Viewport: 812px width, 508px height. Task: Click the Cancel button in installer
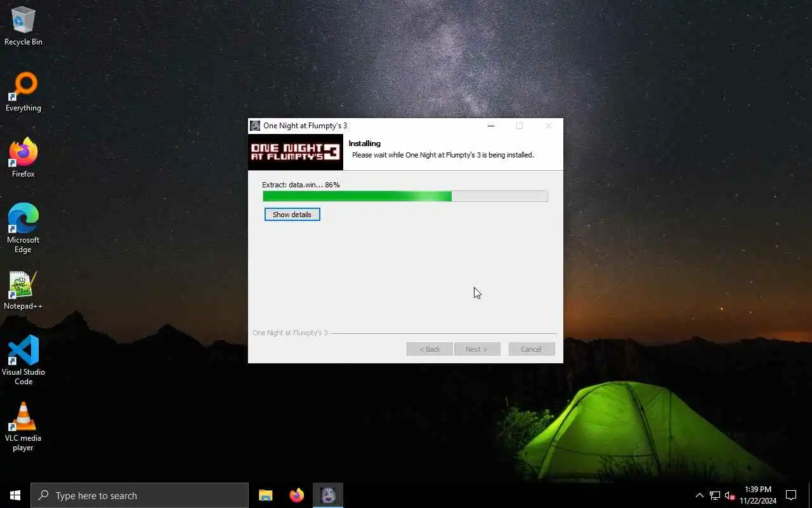click(532, 349)
